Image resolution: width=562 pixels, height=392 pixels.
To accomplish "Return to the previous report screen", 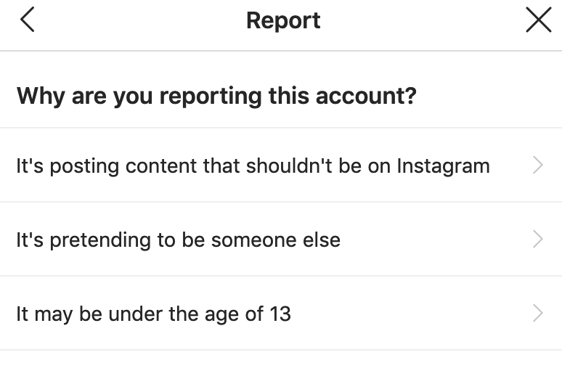I will click(x=27, y=20).
